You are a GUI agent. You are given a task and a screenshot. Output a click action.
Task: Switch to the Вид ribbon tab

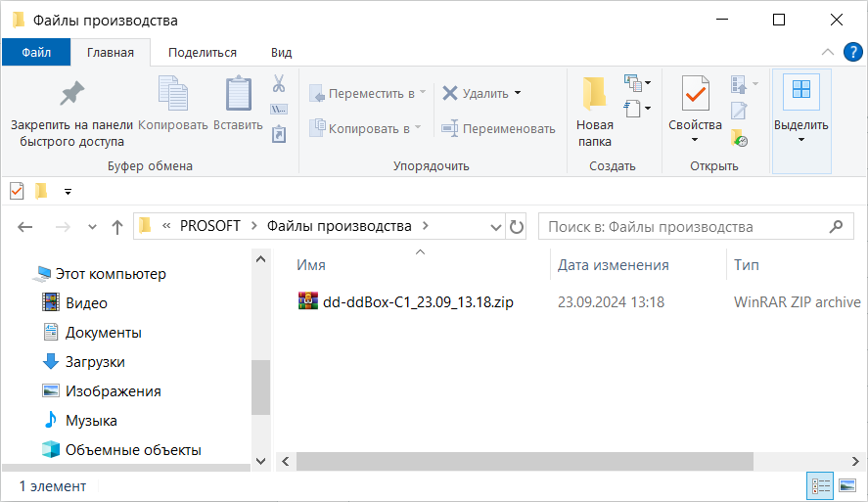[281, 53]
